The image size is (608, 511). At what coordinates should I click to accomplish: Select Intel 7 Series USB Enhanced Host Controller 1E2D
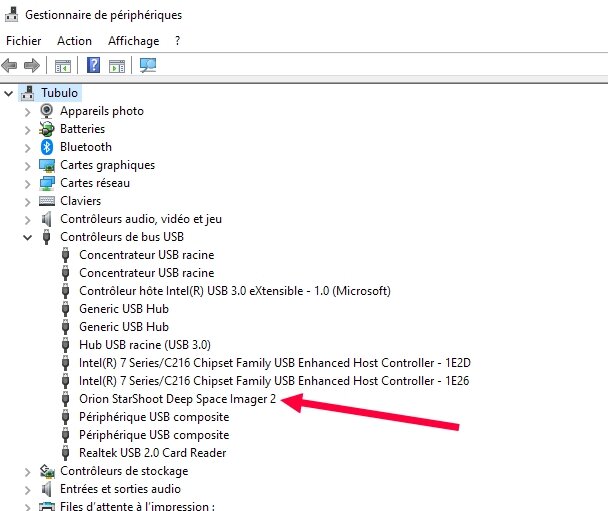pos(275,363)
